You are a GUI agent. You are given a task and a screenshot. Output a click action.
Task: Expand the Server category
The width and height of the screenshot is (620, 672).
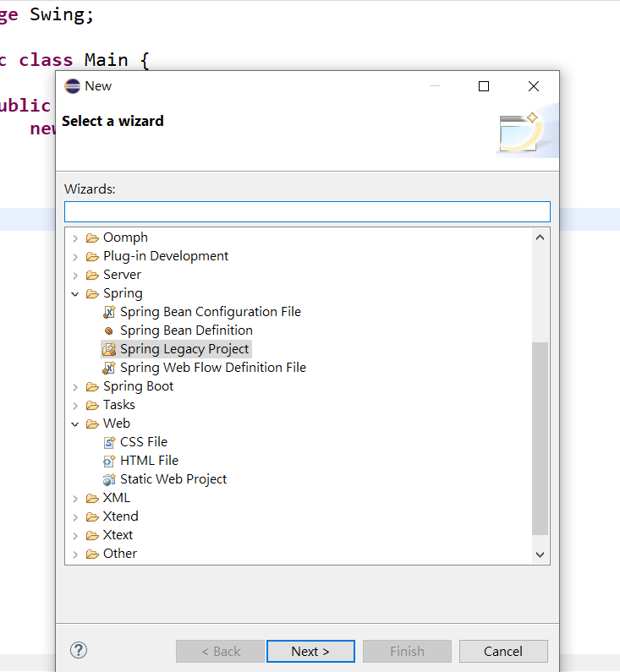click(75, 276)
